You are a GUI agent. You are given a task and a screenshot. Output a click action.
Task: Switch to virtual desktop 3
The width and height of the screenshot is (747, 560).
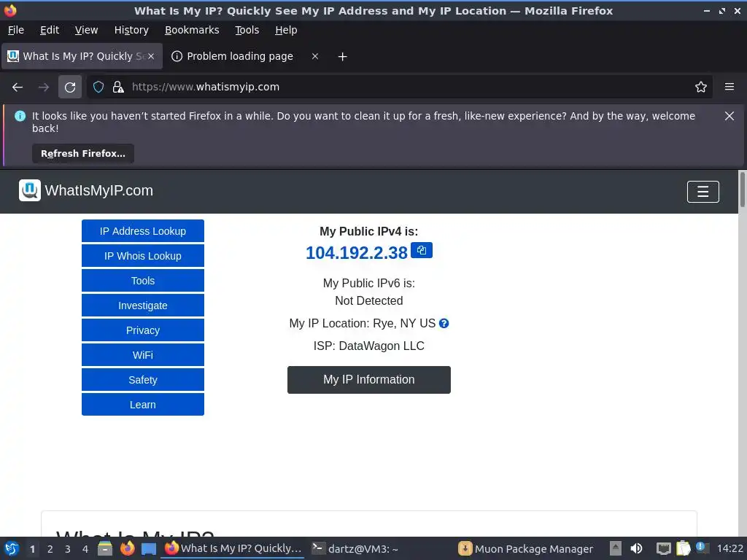click(68, 549)
